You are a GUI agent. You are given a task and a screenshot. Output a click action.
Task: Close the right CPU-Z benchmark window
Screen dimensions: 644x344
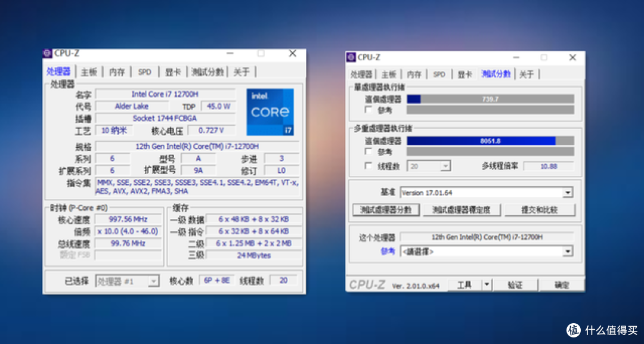[x=572, y=57]
